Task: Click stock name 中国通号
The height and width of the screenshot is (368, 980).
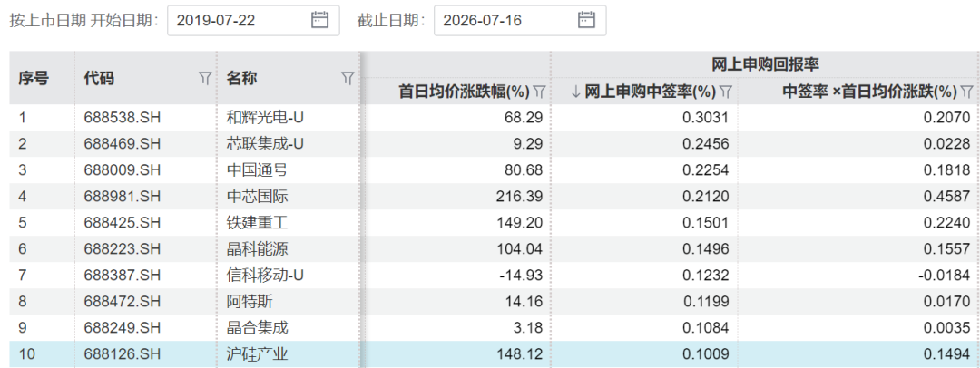Action: point(257,169)
